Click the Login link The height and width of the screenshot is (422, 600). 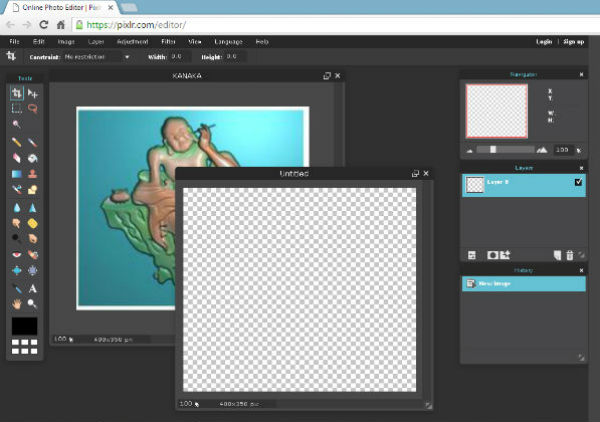544,42
